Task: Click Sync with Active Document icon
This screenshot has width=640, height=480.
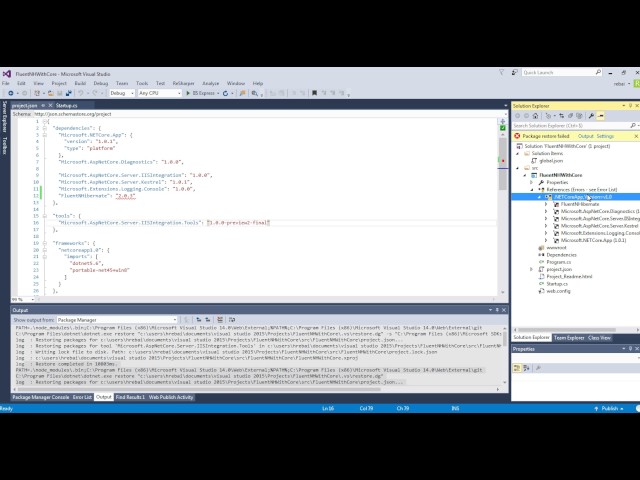Action: tap(562, 116)
